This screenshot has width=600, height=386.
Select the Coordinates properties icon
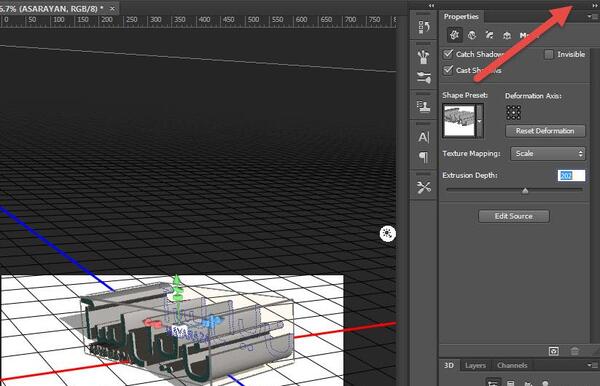coord(507,36)
